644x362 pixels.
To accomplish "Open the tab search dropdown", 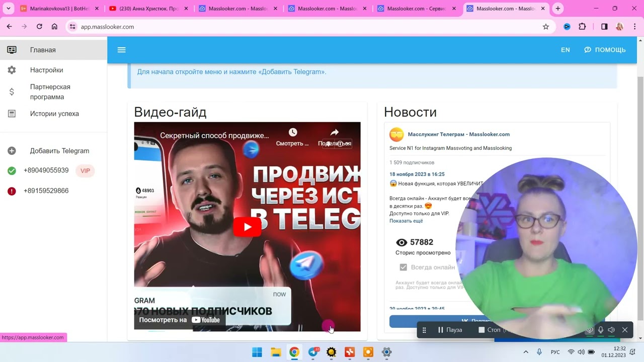I will tap(8, 9).
